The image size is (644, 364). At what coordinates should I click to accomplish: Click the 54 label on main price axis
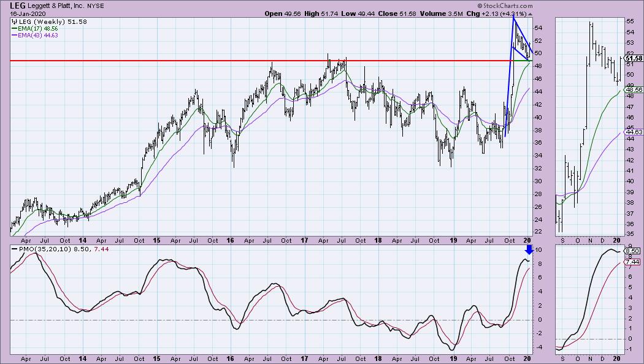pos(538,28)
